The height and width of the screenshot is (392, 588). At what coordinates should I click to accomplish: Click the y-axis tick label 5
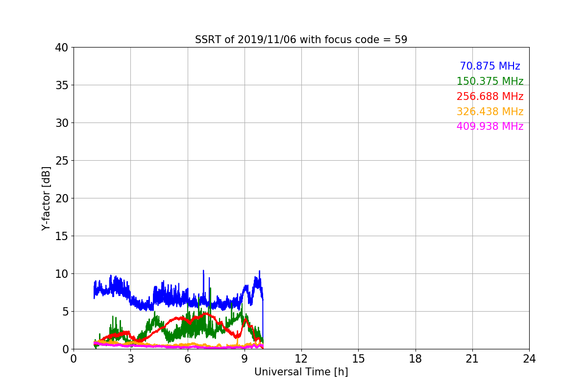coord(65,312)
